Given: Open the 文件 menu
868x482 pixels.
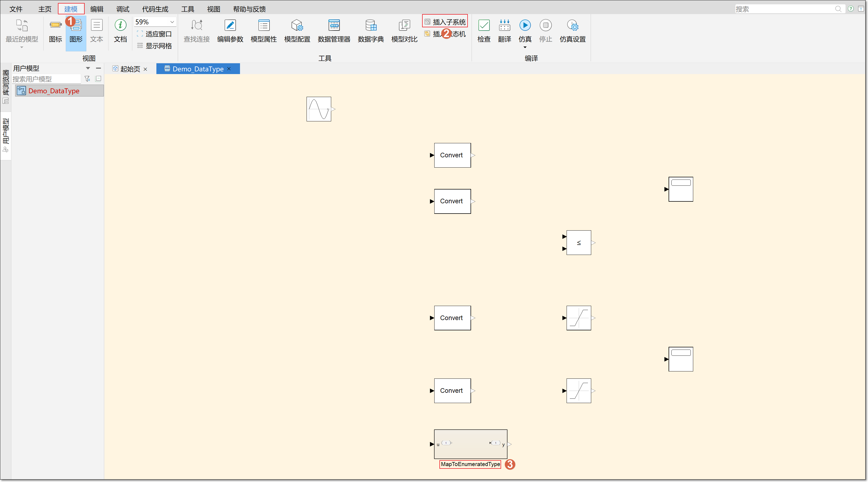Looking at the screenshot, I should [16, 9].
